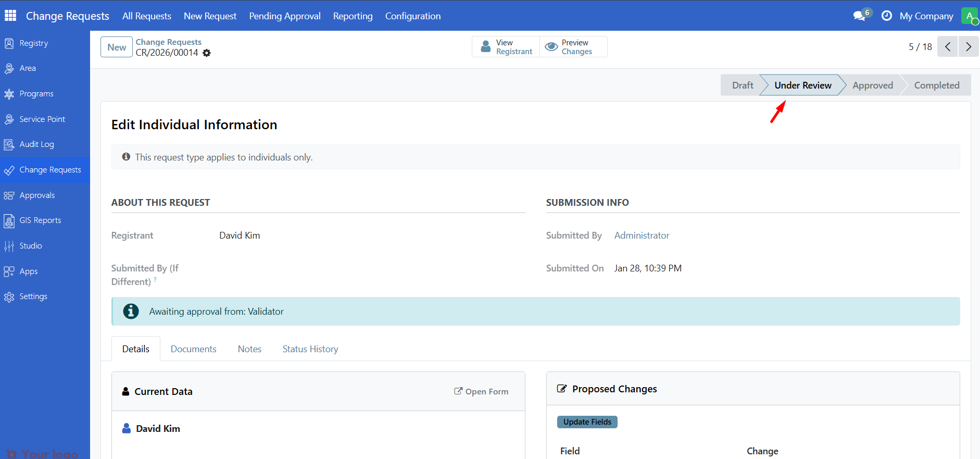
Task: Open the activities clock icon
Action: point(886,16)
